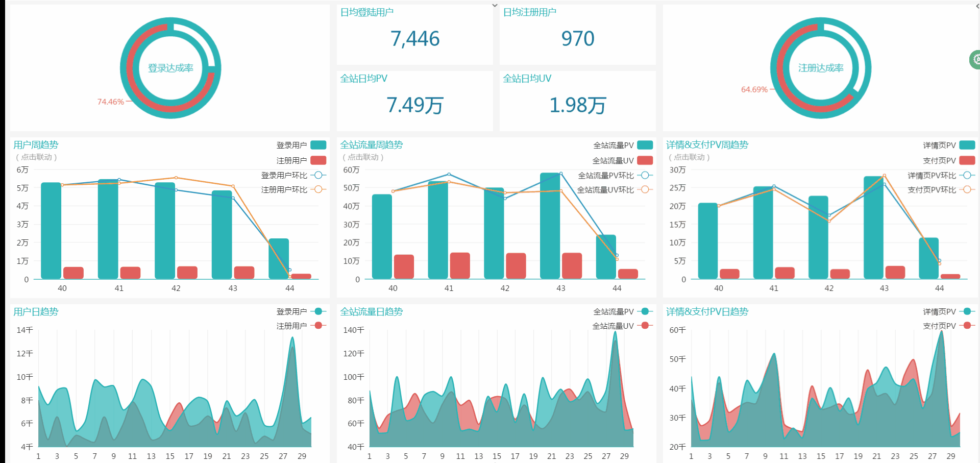Expand the small chevron above 日均注册用户
The width and height of the screenshot is (980, 463).
(495, 6)
